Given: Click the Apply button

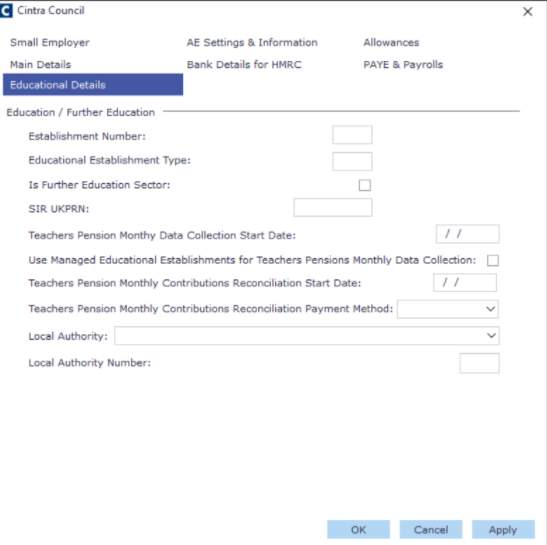Looking at the screenshot, I should (x=503, y=530).
